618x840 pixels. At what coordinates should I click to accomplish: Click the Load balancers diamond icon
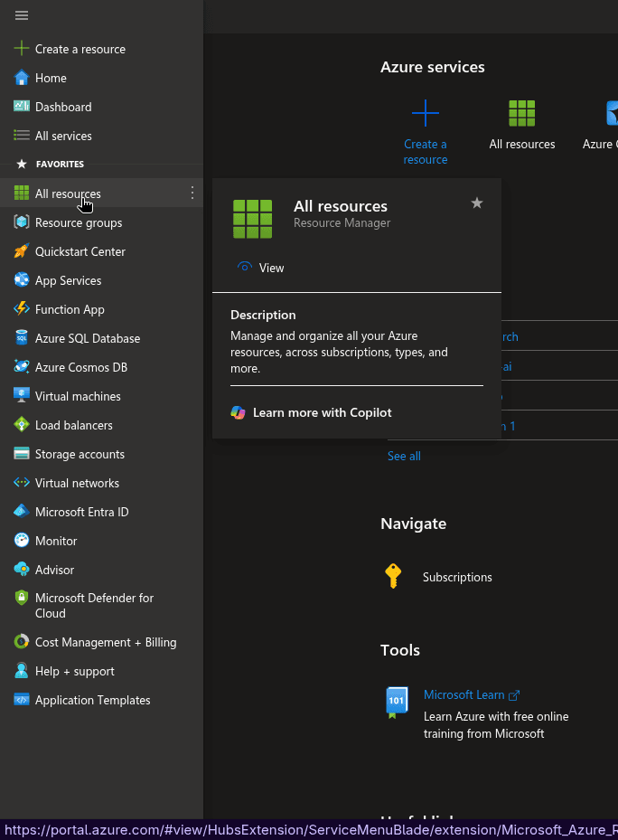(x=22, y=424)
